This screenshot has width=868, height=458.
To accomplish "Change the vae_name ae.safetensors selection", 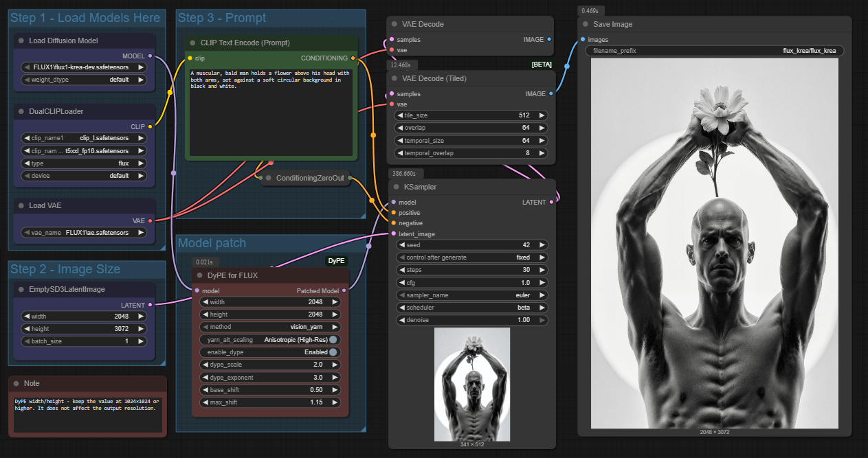I will pyautogui.click(x=84, y=233).
